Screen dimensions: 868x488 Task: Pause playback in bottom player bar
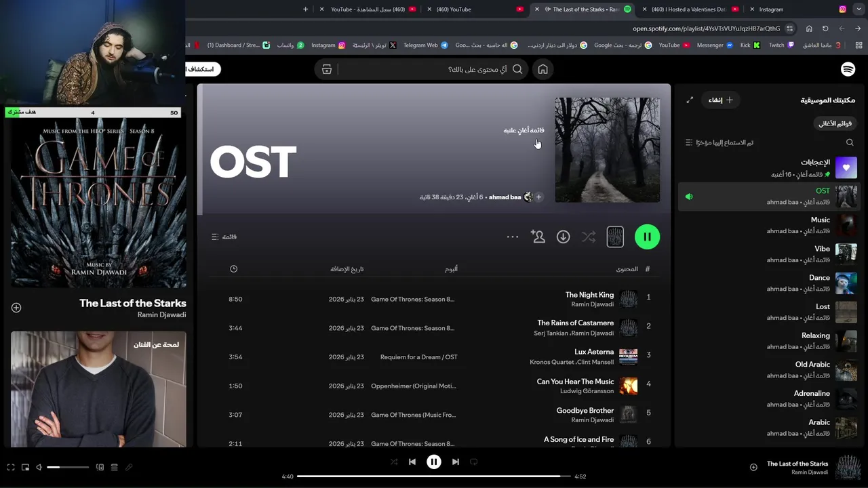(x=434, y=462)
